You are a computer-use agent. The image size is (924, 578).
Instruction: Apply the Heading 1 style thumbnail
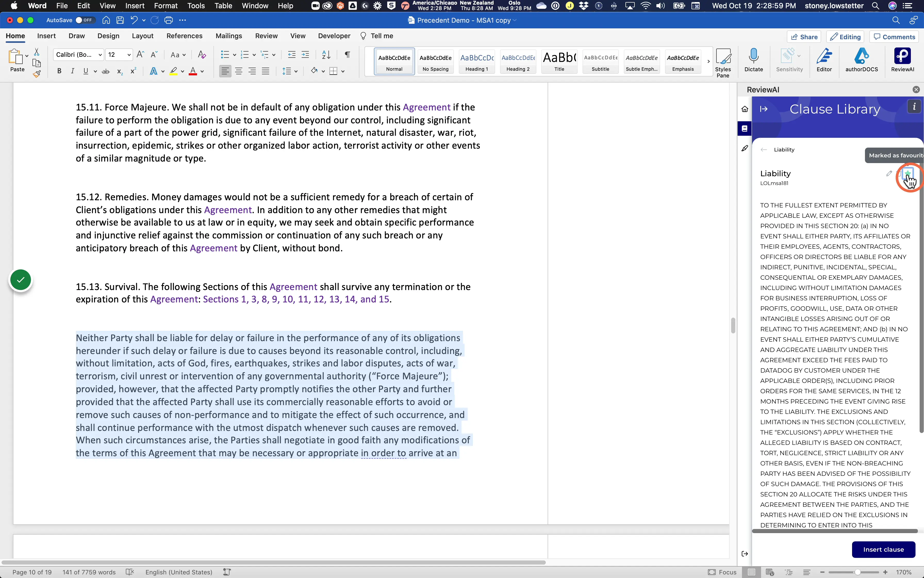pos(476,61)
